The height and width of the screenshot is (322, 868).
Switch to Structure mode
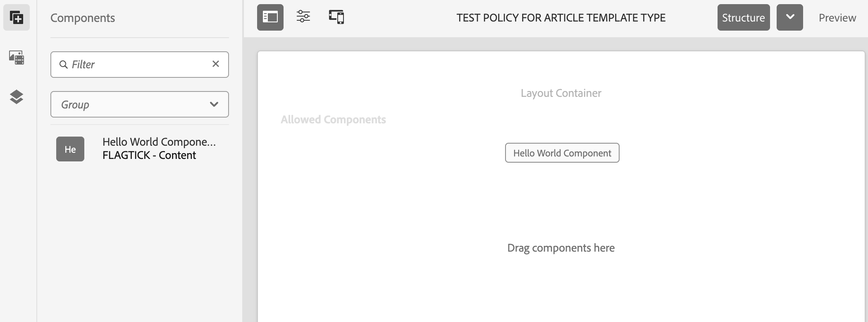(x=743, y=17)
